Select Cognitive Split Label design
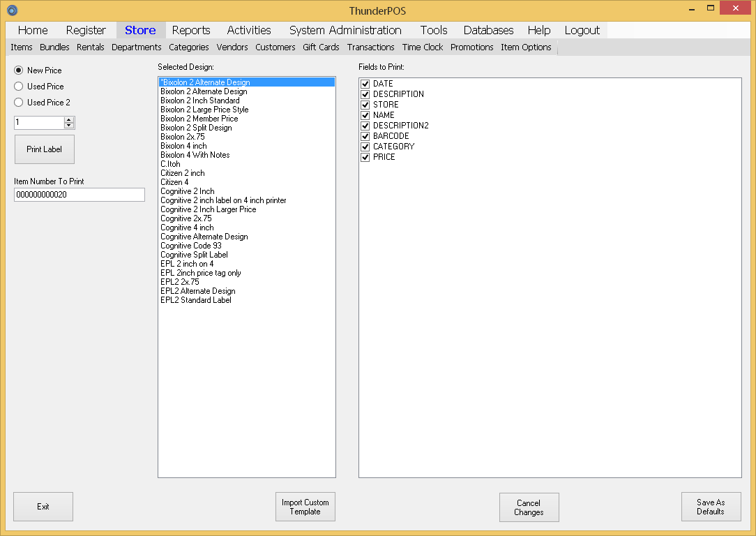The height and width of the screenshot is (536, 756). pyautogui.click(x=247, y=255)
